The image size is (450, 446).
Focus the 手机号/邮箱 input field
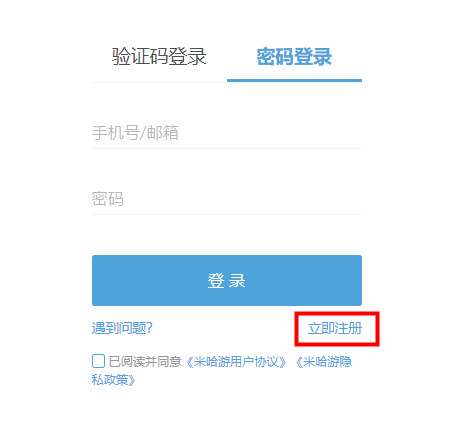click(x=227, y=133)
